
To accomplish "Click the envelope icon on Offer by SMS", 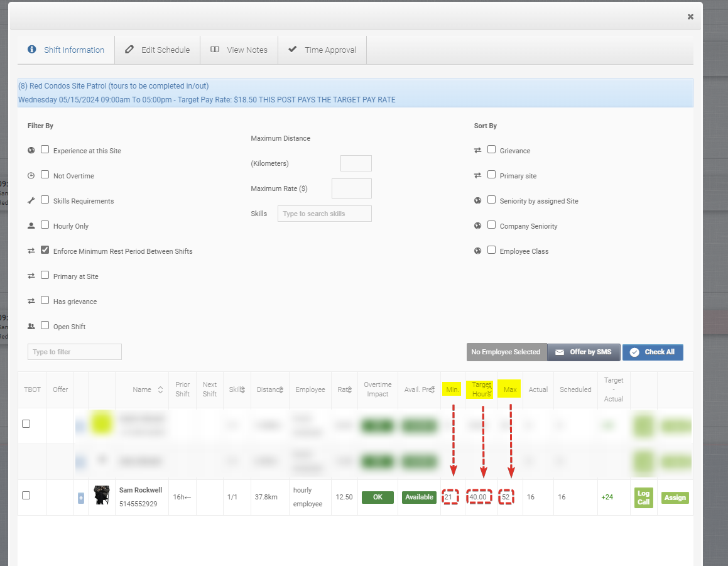I will pos(558,352).
